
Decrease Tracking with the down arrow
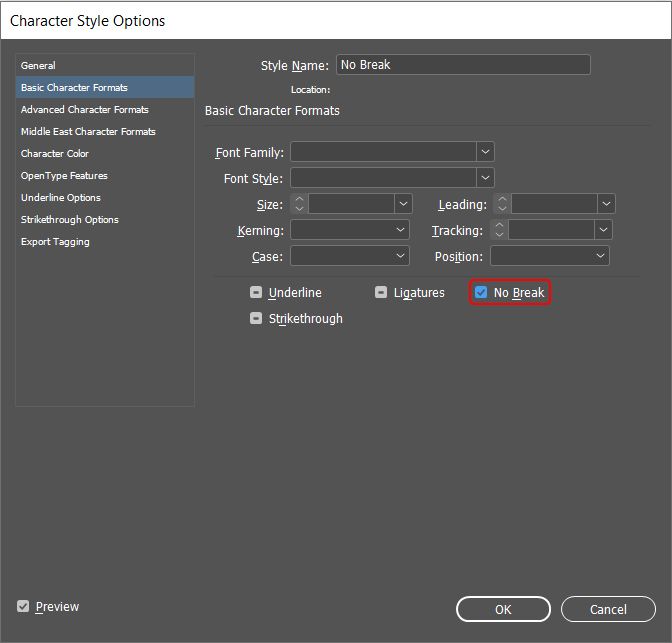(x=499, y=234)
